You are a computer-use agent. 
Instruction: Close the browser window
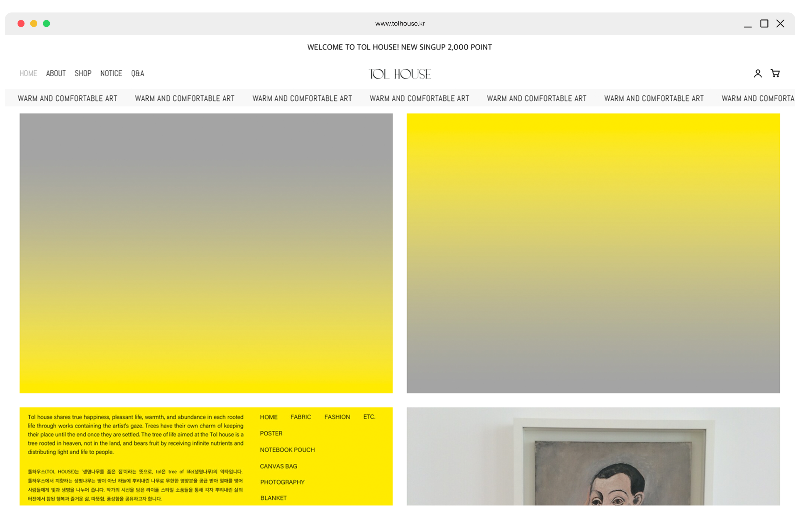point(780,23)
